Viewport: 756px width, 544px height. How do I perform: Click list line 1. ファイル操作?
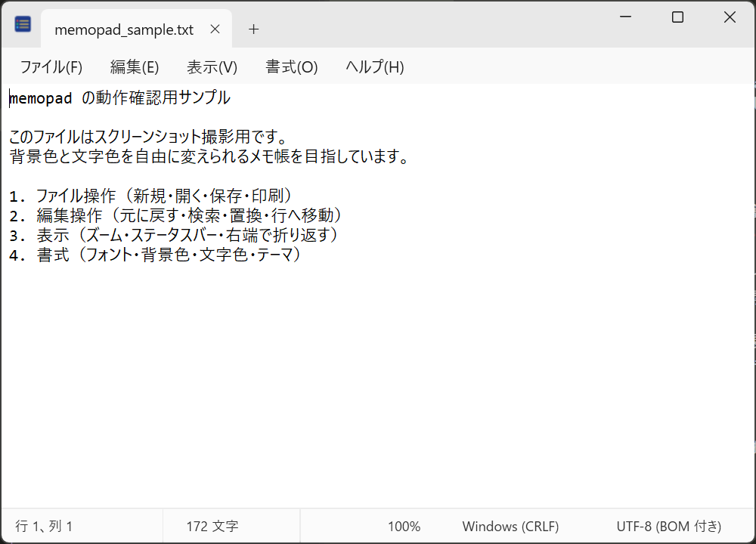point(151,196)
